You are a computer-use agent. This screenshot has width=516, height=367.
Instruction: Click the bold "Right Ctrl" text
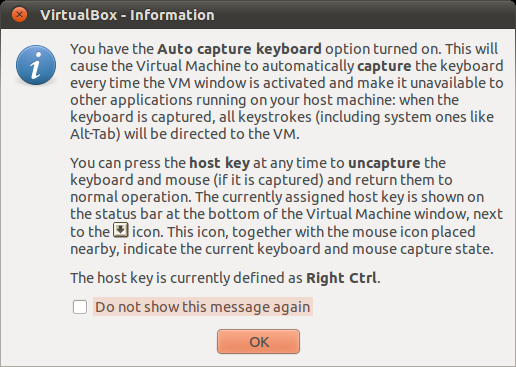[342, 278]
